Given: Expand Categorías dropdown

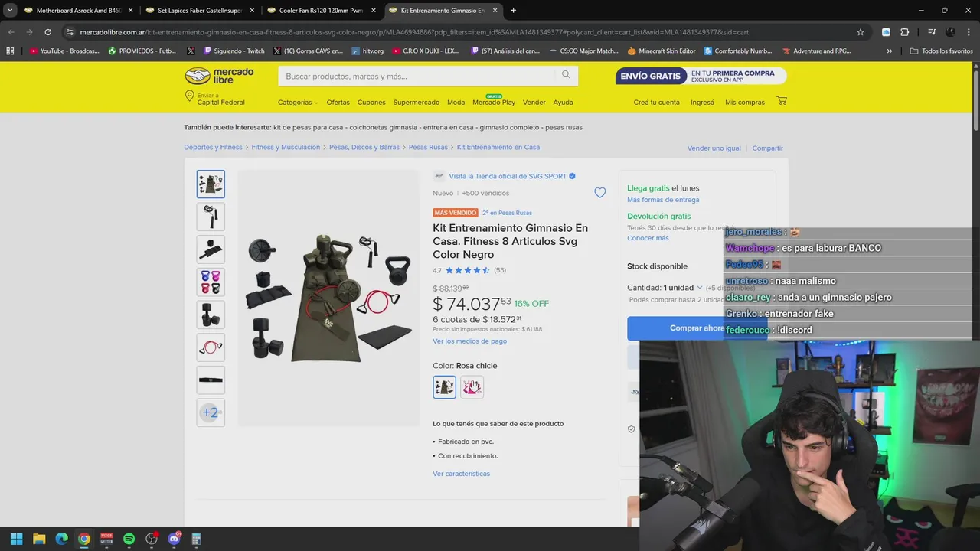Looking at the screenshot, I should [298, 103].
